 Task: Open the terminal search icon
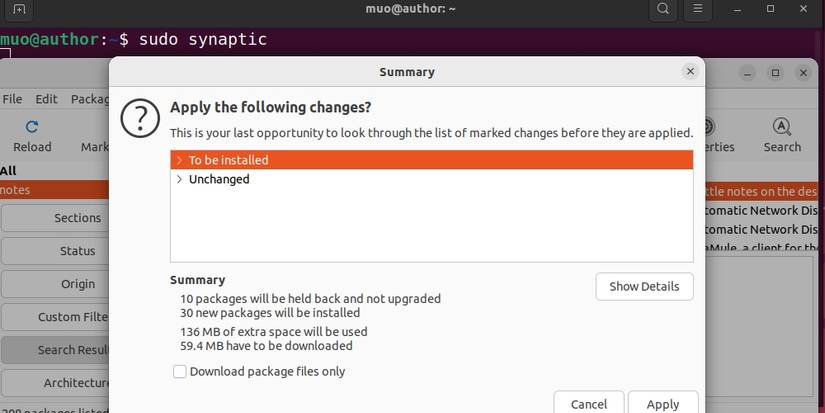[663, 9]
